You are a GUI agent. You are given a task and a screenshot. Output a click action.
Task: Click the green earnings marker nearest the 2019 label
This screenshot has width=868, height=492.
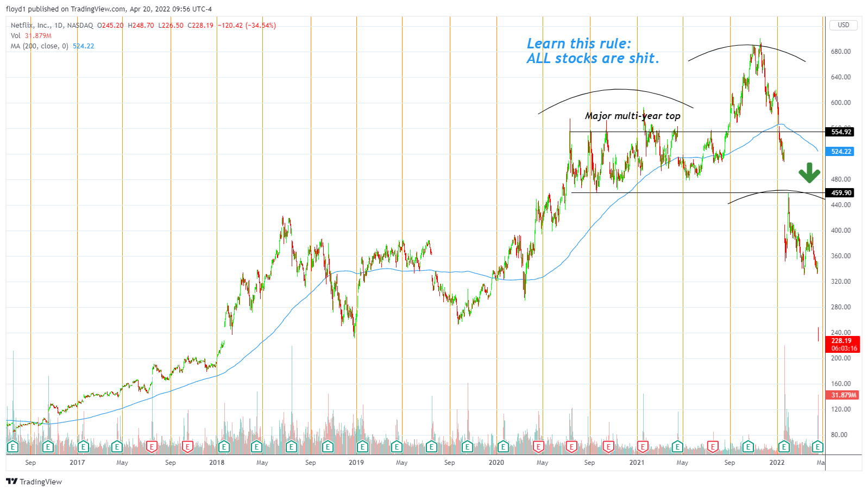362,447
